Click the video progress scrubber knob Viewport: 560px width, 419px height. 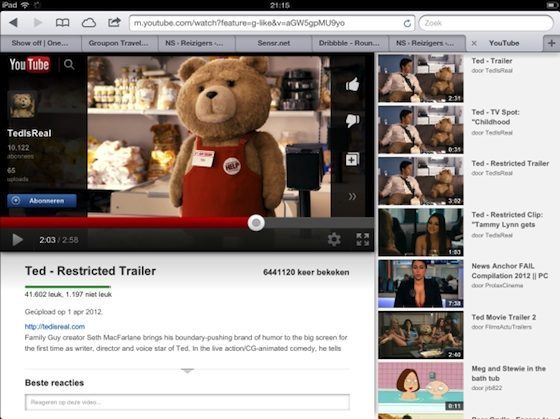click(x=256, y=223)
